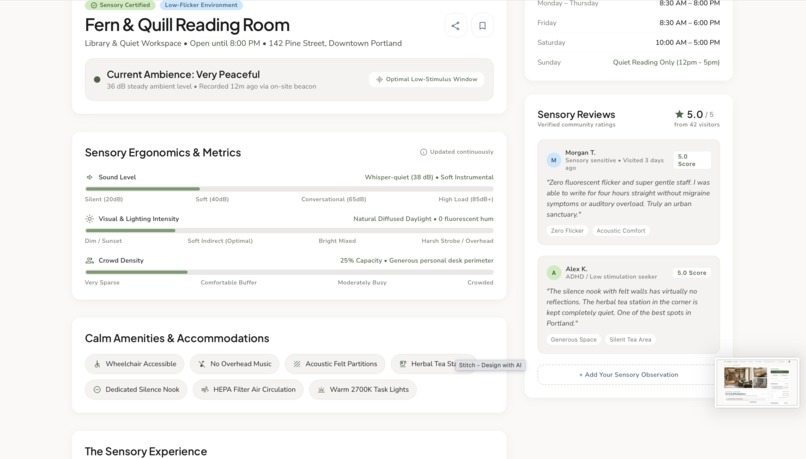Click the Current Ambience: Very Peaceful text
Screen dimensions: 806x459
point(183,75)
